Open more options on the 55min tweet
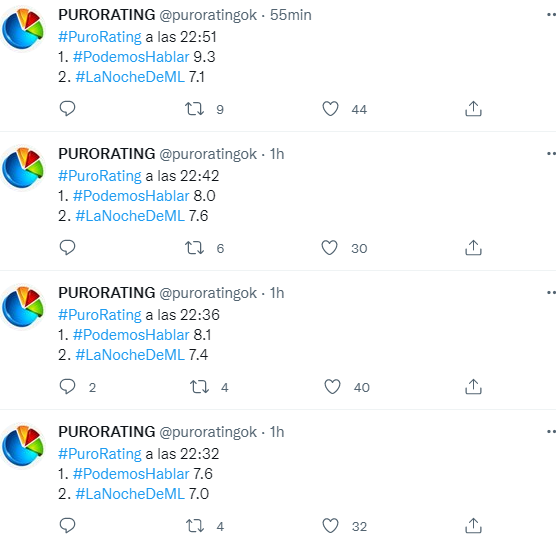 [551, 15]
